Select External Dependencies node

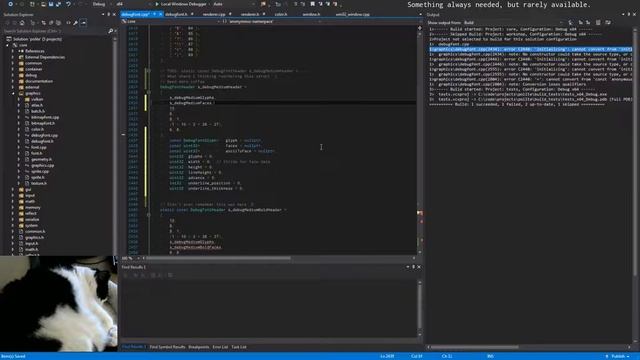click(x=45, y=57)
